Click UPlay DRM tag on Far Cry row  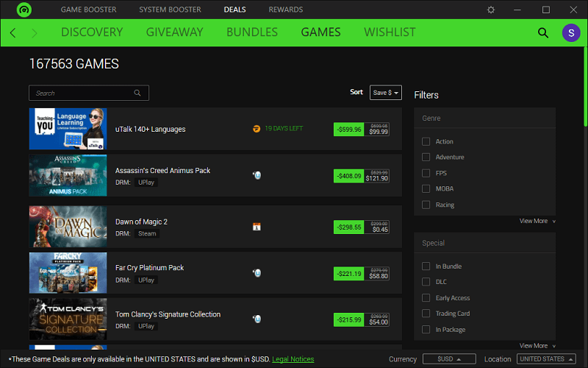(x=146, y=280)
